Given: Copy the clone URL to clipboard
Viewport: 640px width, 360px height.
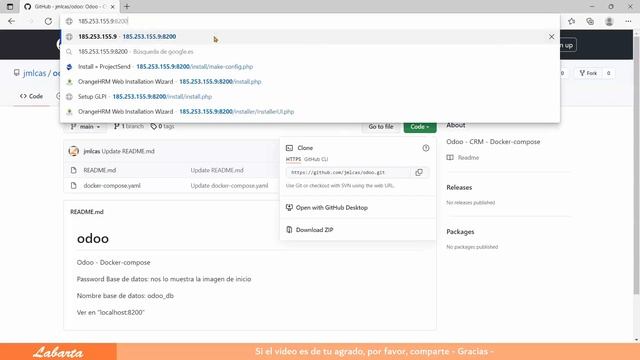Looking at the screenshot, I should tap(419, 173).
